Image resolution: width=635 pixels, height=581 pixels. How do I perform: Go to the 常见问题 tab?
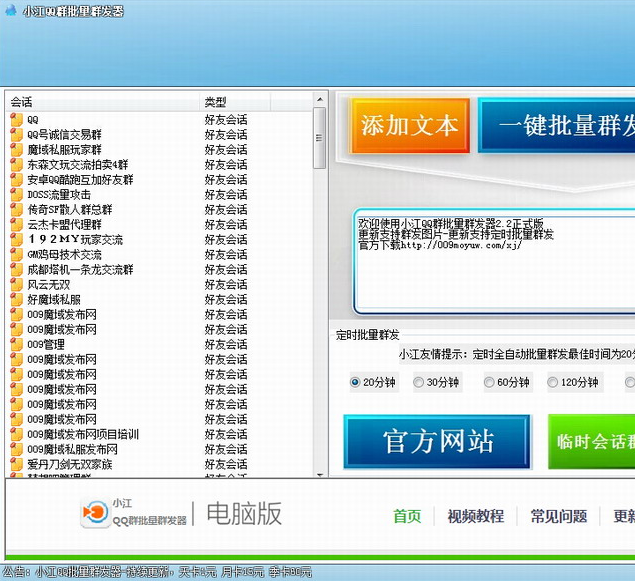click(558, 516)
